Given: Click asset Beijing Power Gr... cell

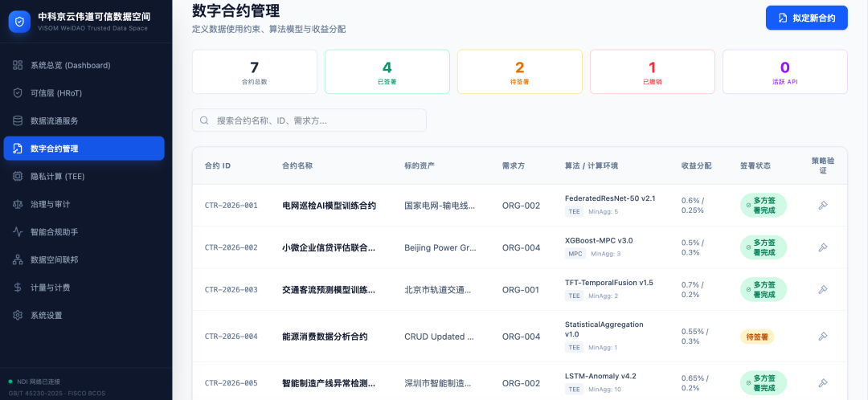Looking at the screenshot, I should pos(440,247).
